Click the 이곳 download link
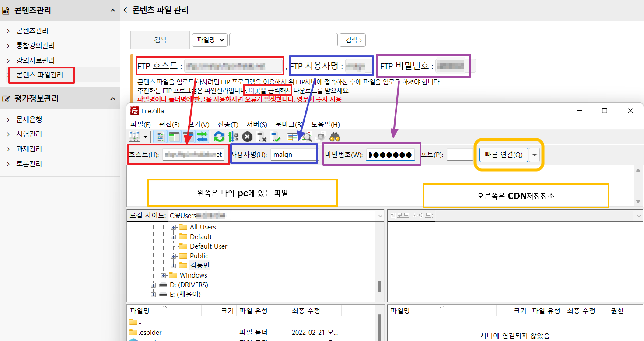This screenshot has width=644, height=341. 254,91
